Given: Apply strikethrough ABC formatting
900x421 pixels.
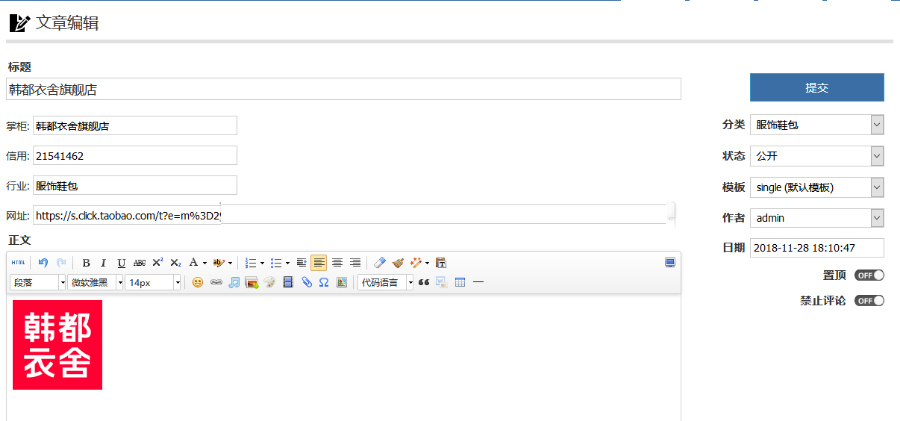Looking at the screenshot, I should [139, 263].
